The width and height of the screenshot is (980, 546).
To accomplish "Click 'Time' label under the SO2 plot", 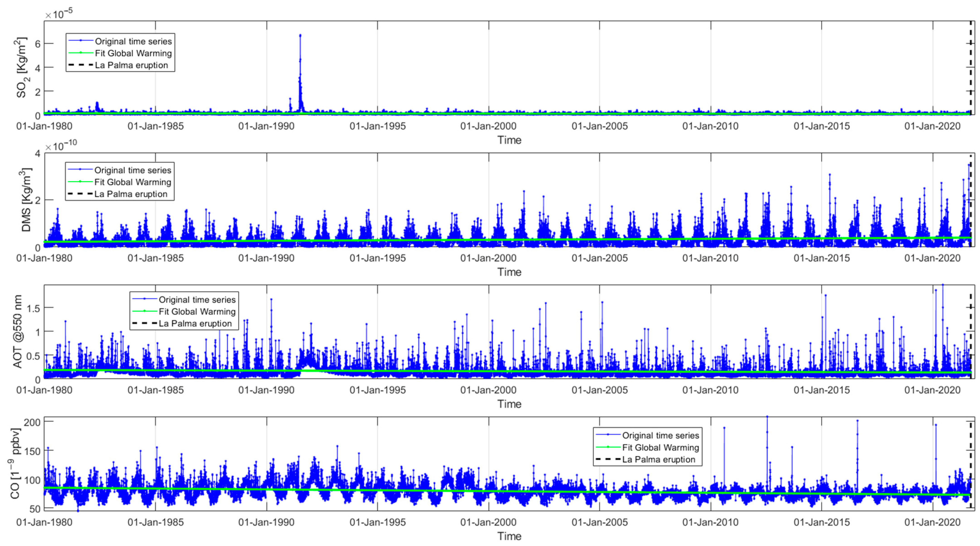I will [x=509, y=140].
